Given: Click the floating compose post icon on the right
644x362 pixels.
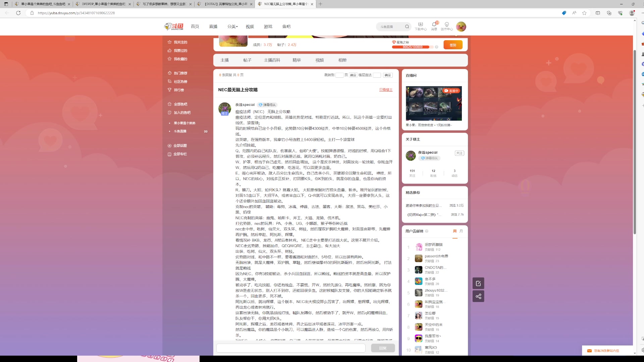Looking at the screenshot, I should (478, 283).
